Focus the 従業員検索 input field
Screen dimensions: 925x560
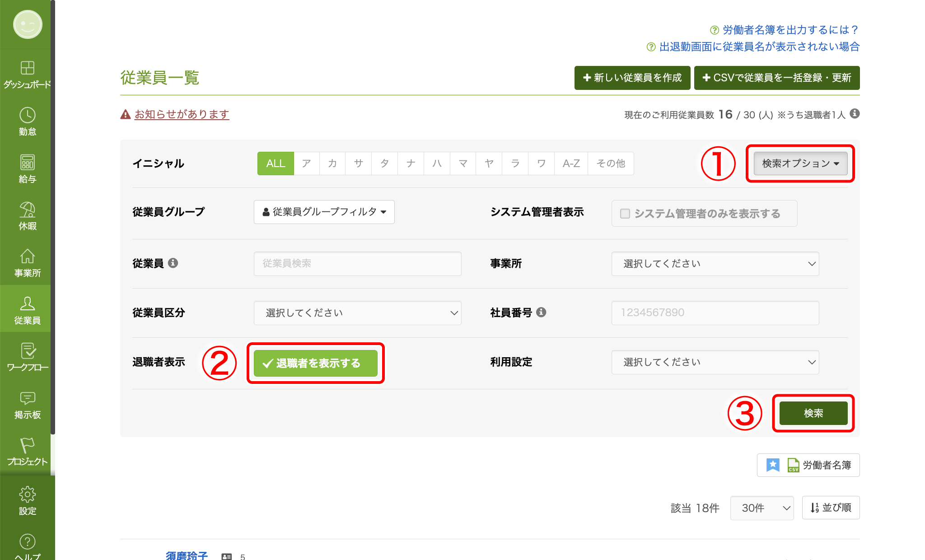pyautogui.click(x=358, y=264)
